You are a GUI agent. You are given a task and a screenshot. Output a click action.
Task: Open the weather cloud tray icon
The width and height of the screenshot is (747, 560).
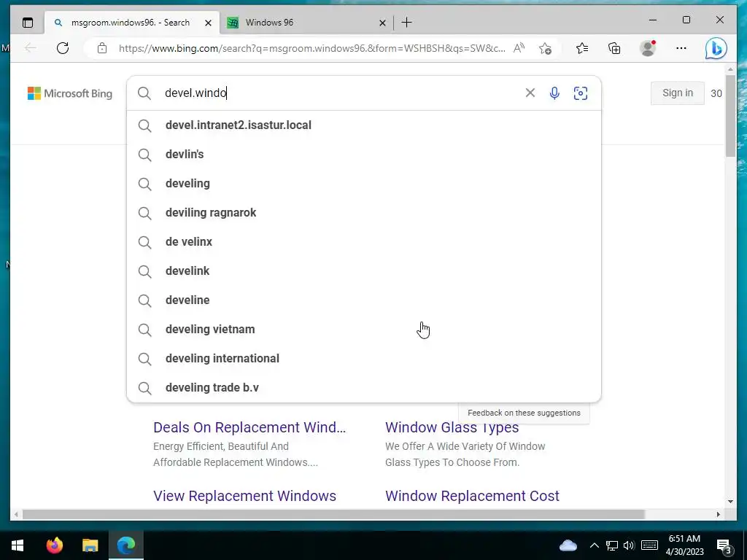pos(568,545)
